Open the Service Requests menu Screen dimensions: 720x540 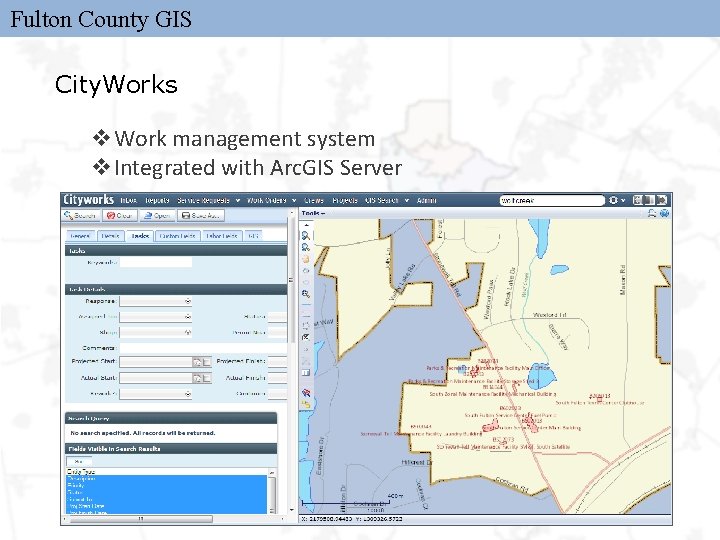(x=203, y=200)
